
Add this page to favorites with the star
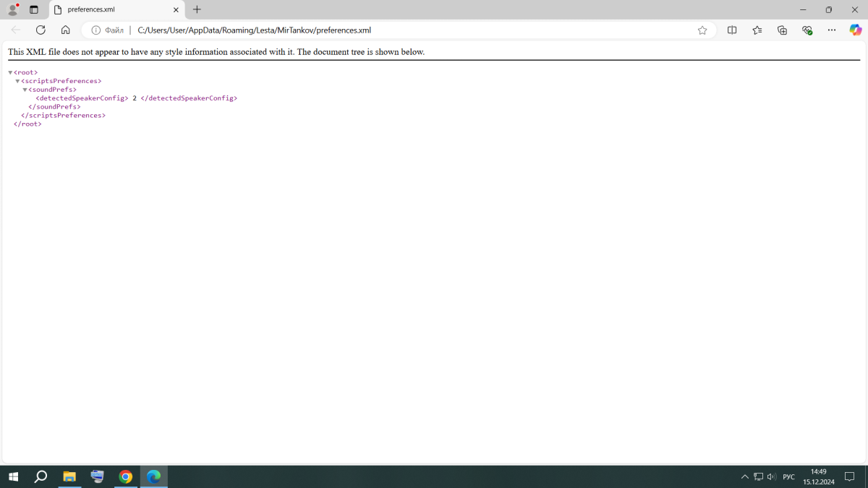[702, 30]
